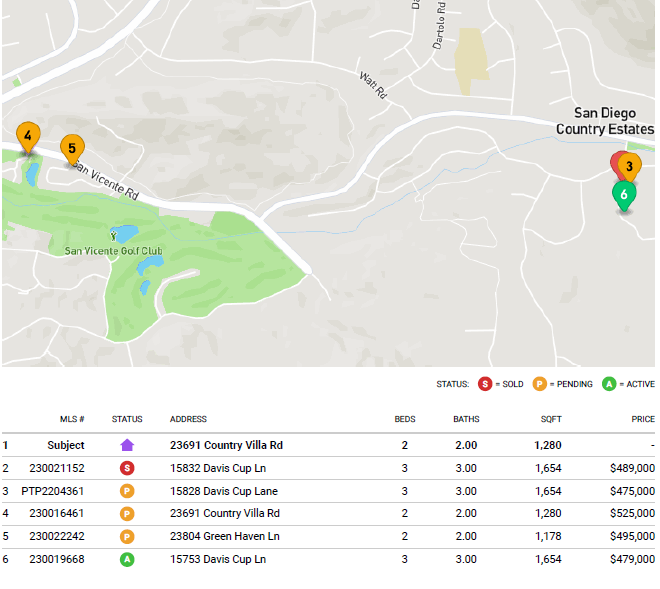
Task: Click the ADDRESS column header
Action: point(188,419)
